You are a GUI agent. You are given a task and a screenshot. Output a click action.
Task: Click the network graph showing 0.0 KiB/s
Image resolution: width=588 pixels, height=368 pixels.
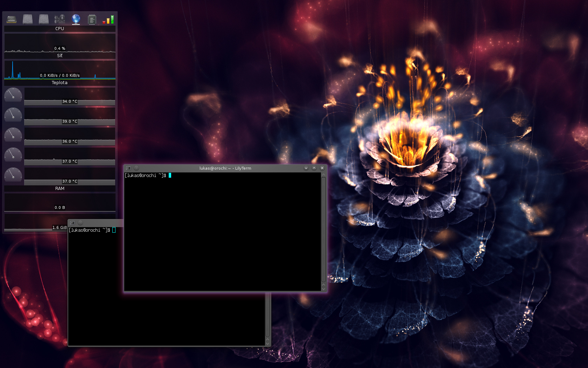[x=60, y=70]
